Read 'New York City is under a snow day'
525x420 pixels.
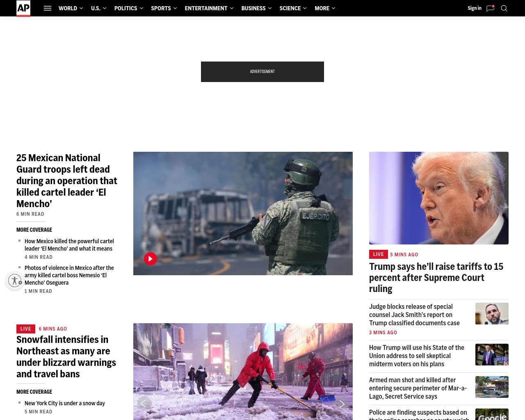[65, 403]
